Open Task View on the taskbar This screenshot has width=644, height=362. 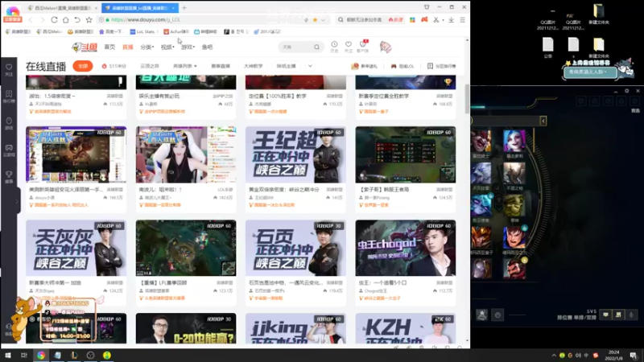click(24, 355)
